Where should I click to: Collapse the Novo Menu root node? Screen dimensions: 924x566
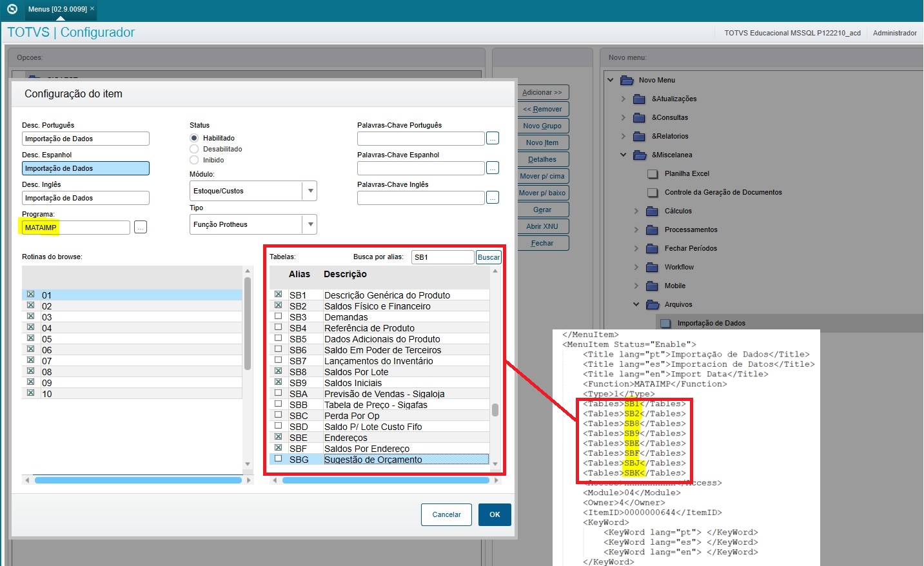[x=611, y=80]
